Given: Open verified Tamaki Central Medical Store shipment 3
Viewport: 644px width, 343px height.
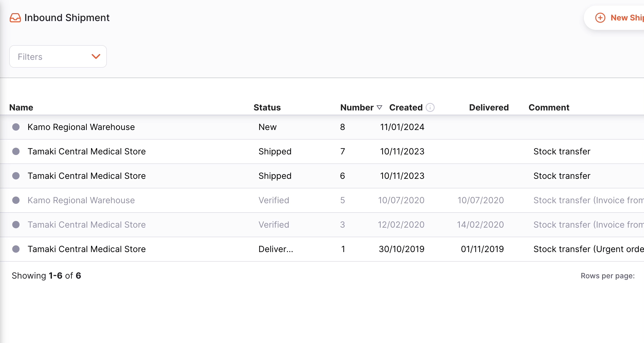Looking at the screenshot, I should pyautogui.click(x=87, y=225).
